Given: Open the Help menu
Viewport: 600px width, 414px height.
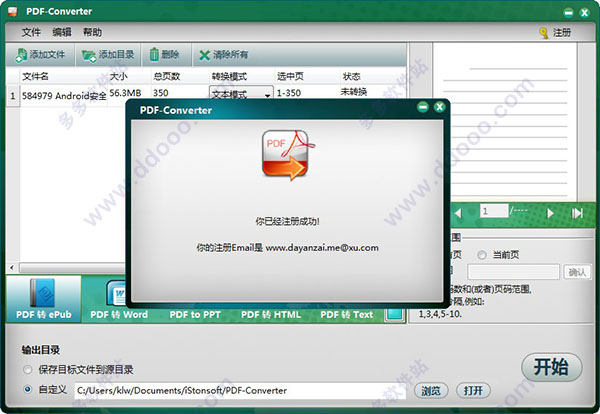Looking at the screenshot, I should pos(92,32).
